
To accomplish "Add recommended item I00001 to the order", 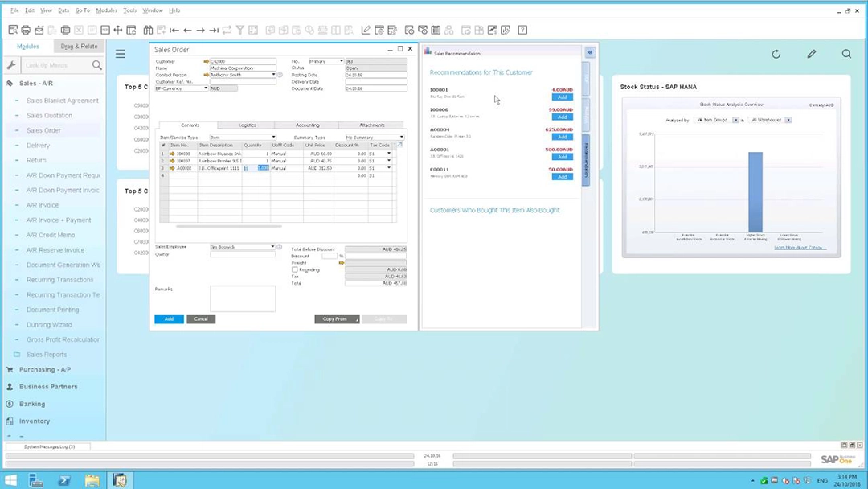I will pyautogui.click(x=562, y=97).
